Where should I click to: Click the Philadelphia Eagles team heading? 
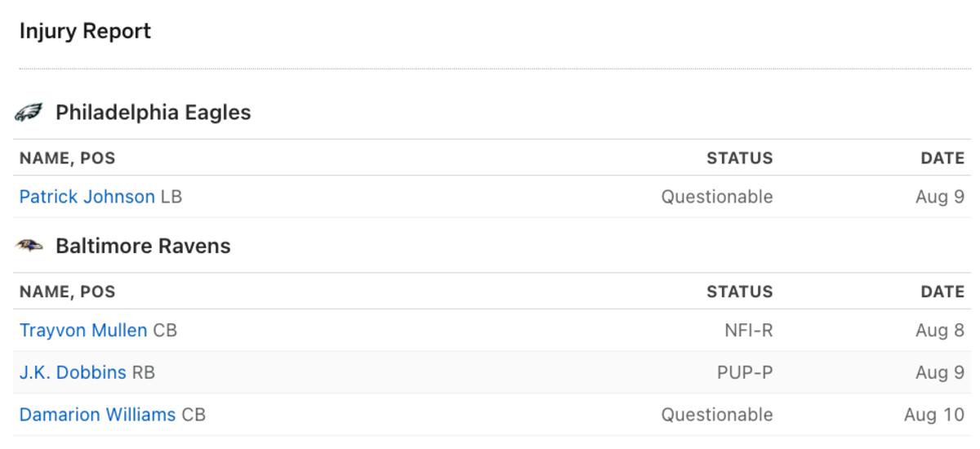click(x=153, y=113)
